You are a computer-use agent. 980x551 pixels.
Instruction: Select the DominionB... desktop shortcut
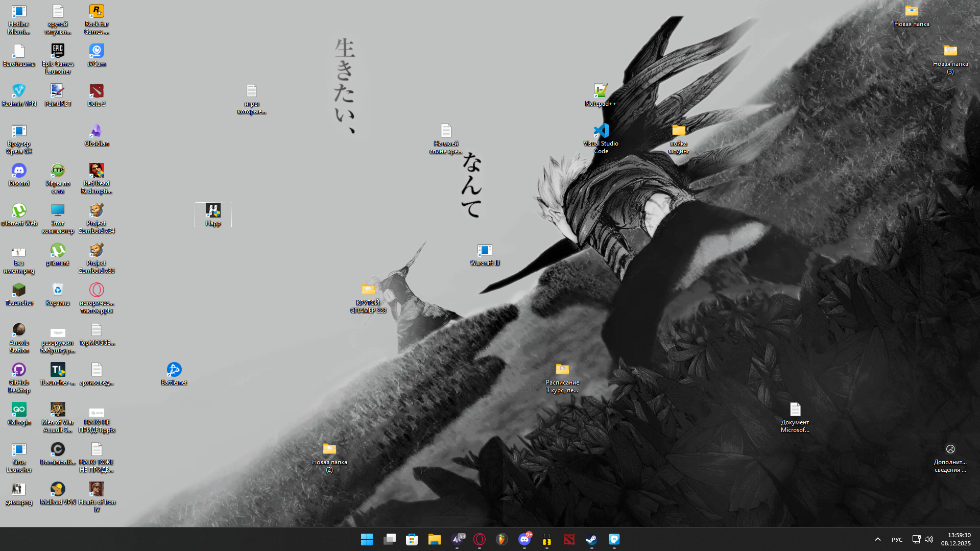tap(58, 454)
